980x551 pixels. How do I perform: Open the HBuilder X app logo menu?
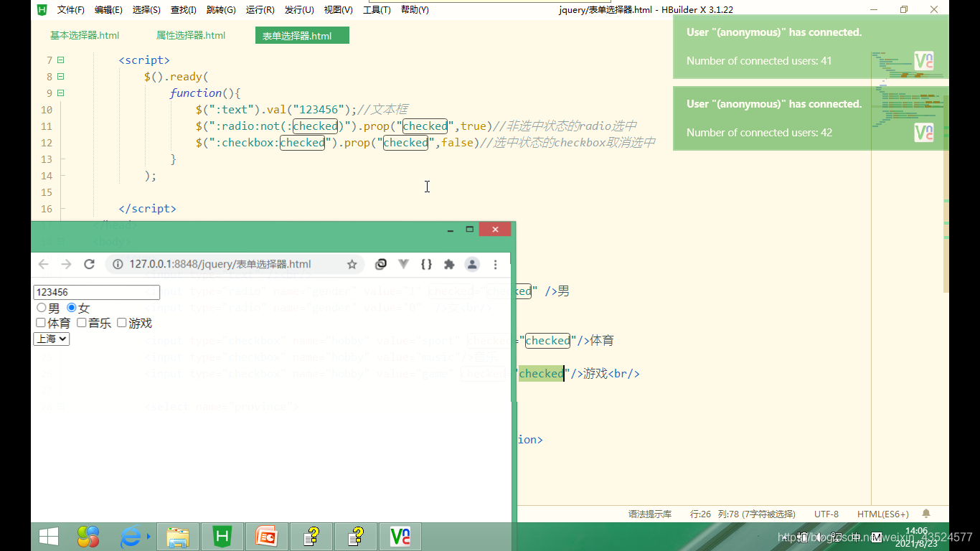point(42,9)
